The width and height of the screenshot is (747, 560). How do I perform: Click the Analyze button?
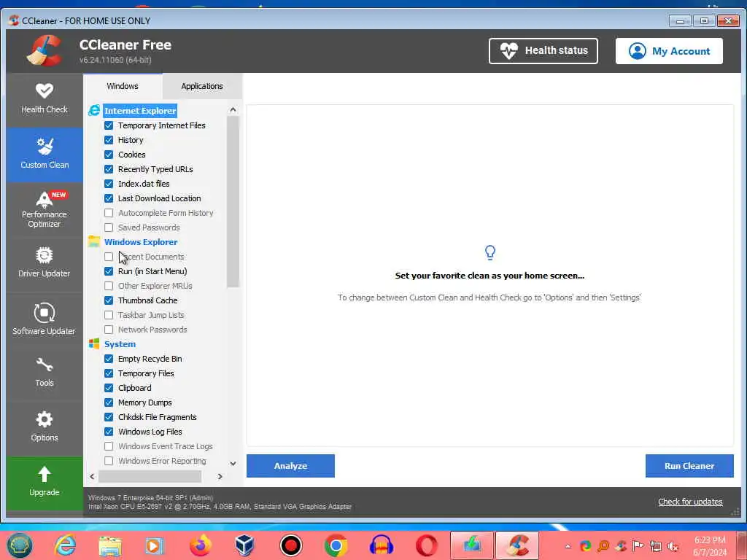(x=290, y=466)
